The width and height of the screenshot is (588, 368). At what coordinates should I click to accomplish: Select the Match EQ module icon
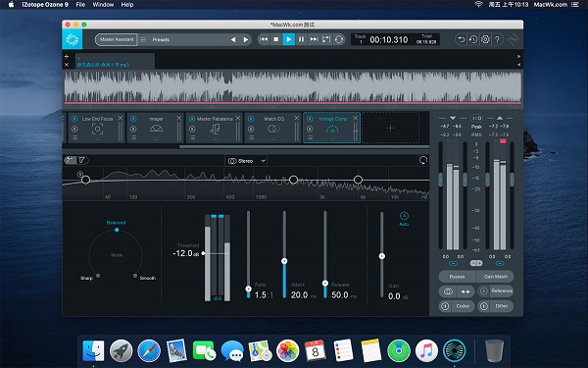tap(273, 129)
